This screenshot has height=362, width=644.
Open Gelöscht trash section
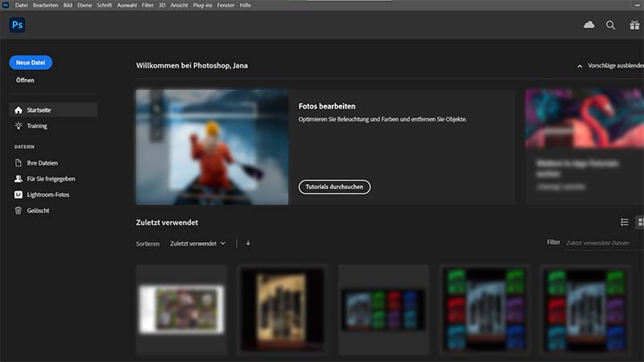(x=40, y=211)
